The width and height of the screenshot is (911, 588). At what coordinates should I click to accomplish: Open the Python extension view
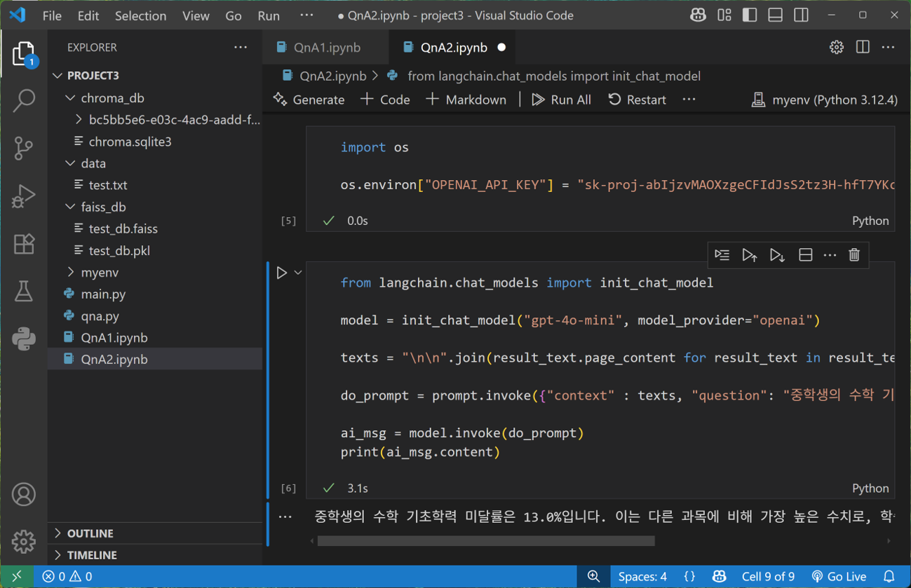point(24,339)
